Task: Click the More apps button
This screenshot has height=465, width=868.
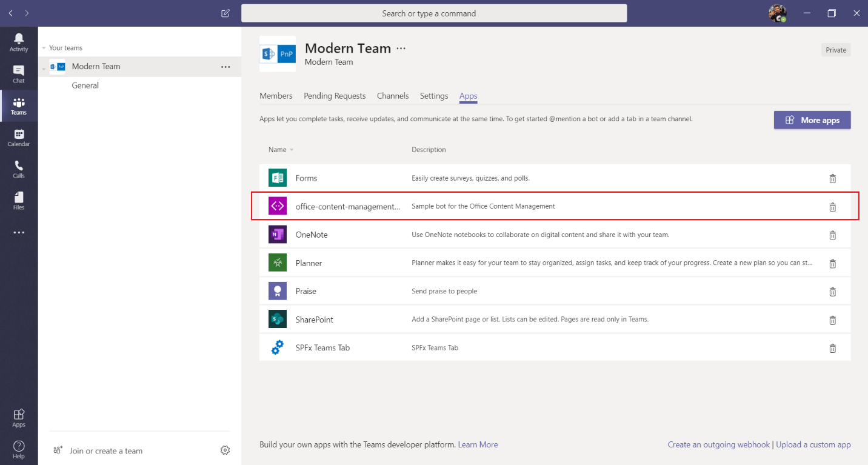Action: click(812, 120)
